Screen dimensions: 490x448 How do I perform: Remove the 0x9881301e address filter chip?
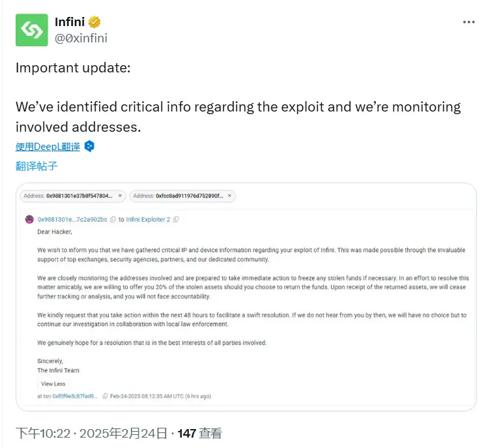tap(119, 196)
